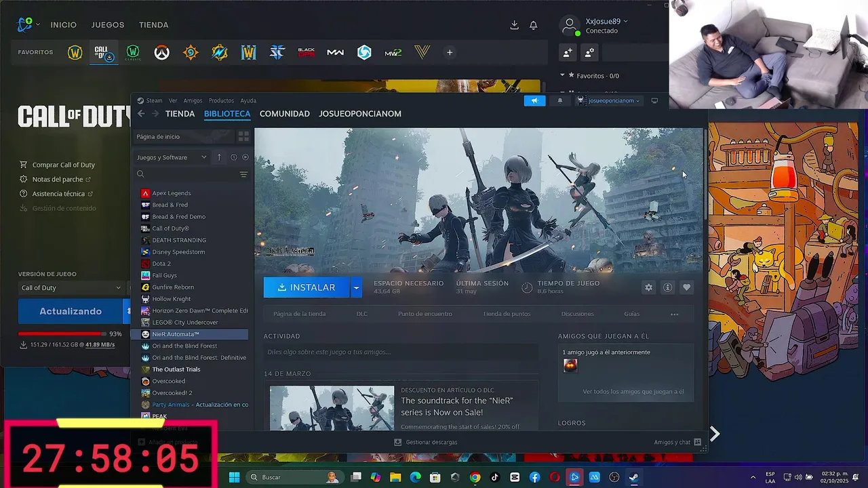This screenshot has height=488, width=868.
Task: Open Battle.net notifications bell
Action: point(534,25)
